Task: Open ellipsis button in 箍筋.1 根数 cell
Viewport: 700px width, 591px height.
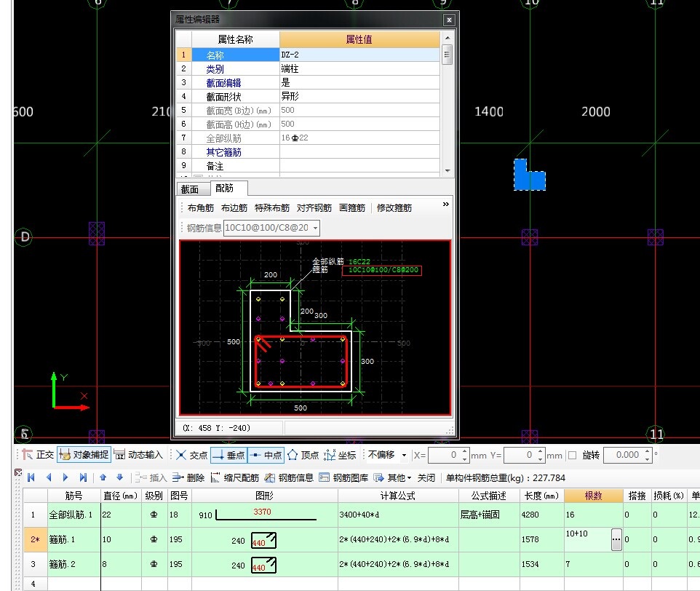Action: coord(616,539)
